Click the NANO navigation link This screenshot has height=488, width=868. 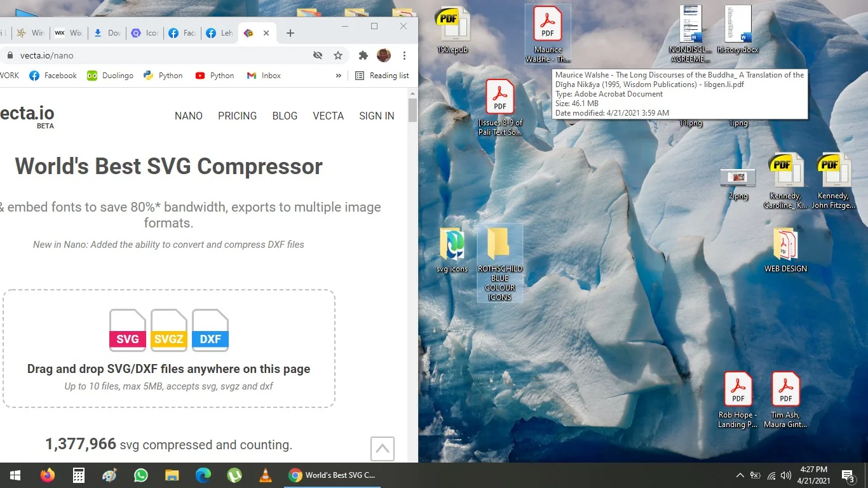(189, 116)
